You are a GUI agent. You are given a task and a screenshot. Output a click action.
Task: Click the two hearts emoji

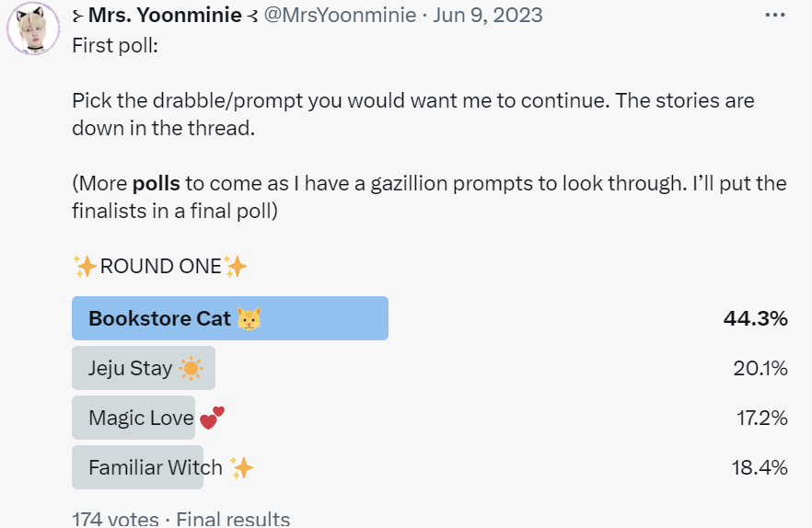pos(213,418)
